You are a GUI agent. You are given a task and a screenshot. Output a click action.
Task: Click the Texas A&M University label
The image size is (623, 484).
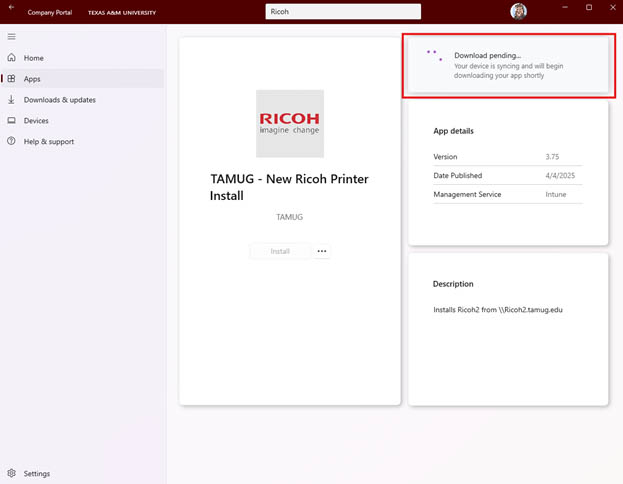pyautogui.click(x=122, y=13)
